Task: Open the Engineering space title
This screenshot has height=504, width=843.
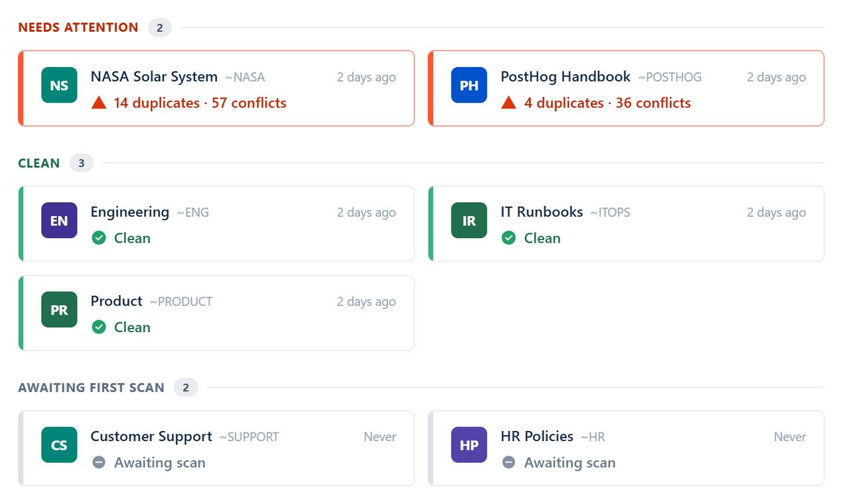Action: [x=130, y=212]
